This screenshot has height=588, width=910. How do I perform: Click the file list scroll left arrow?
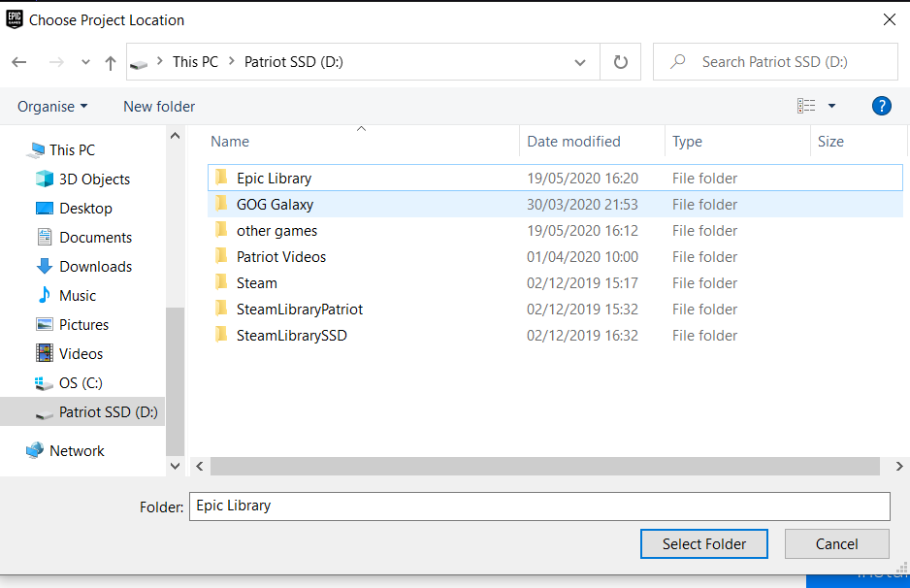200,466
